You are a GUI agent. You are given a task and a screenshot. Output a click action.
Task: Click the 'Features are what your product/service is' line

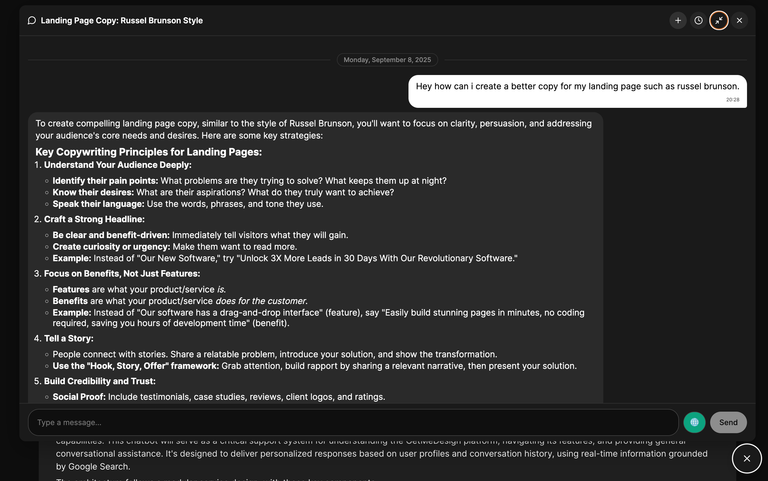(x=139, y=289)
